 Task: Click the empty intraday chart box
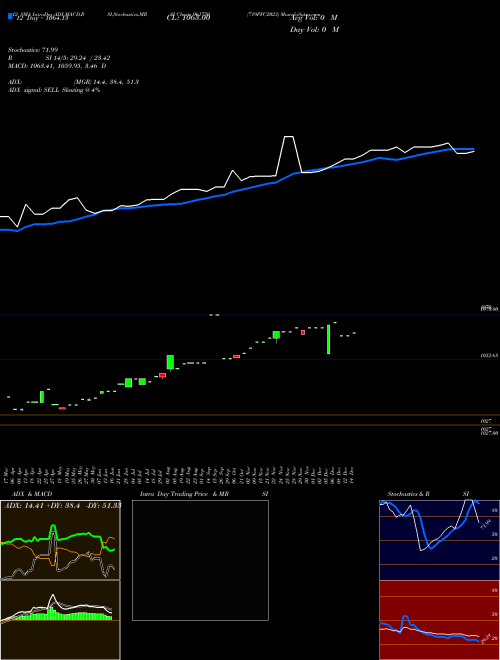(x=200, y=560)
